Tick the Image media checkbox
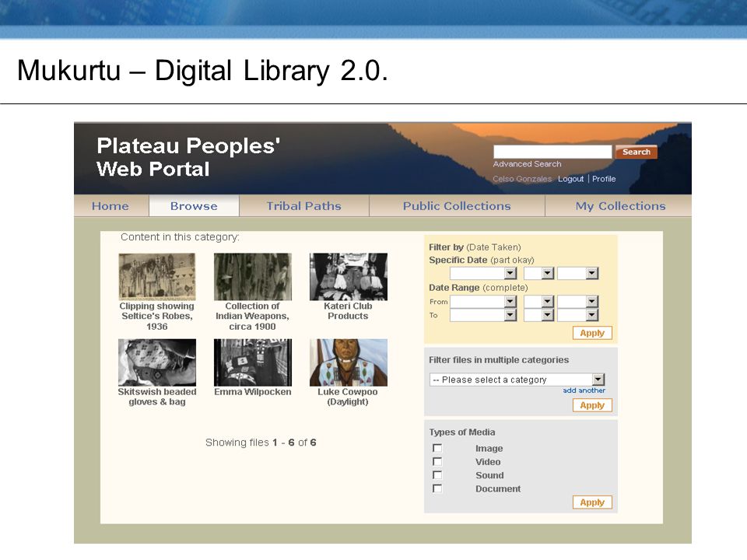Viewport: 747px width, 560px height. (437, 448)
